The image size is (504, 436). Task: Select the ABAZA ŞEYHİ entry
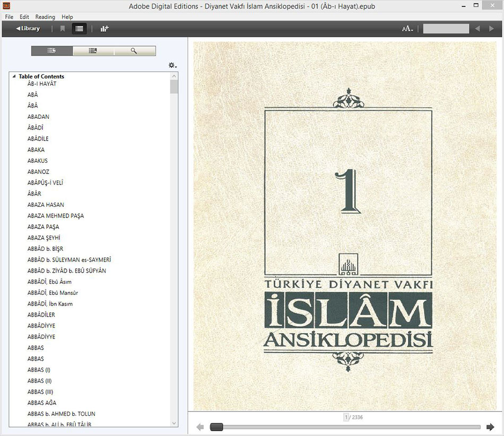point(44,238)
